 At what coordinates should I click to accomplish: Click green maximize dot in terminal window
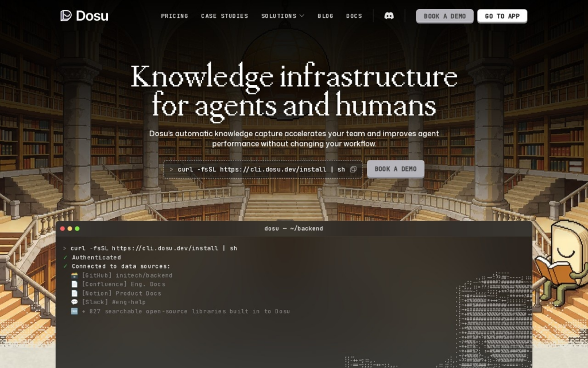point(77,229)
